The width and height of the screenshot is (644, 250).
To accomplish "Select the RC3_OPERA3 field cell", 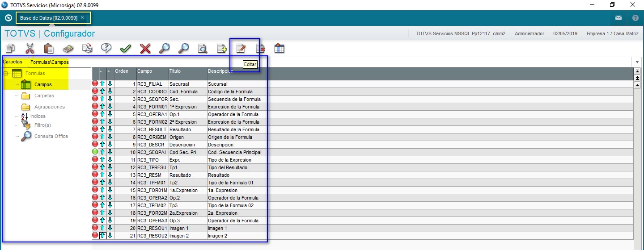I will click(x=152, y=220).
